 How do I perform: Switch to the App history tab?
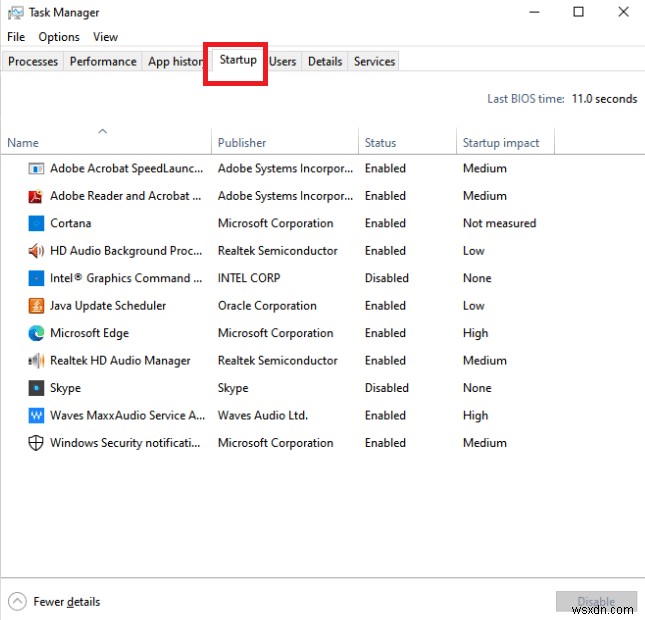(174, 61)
